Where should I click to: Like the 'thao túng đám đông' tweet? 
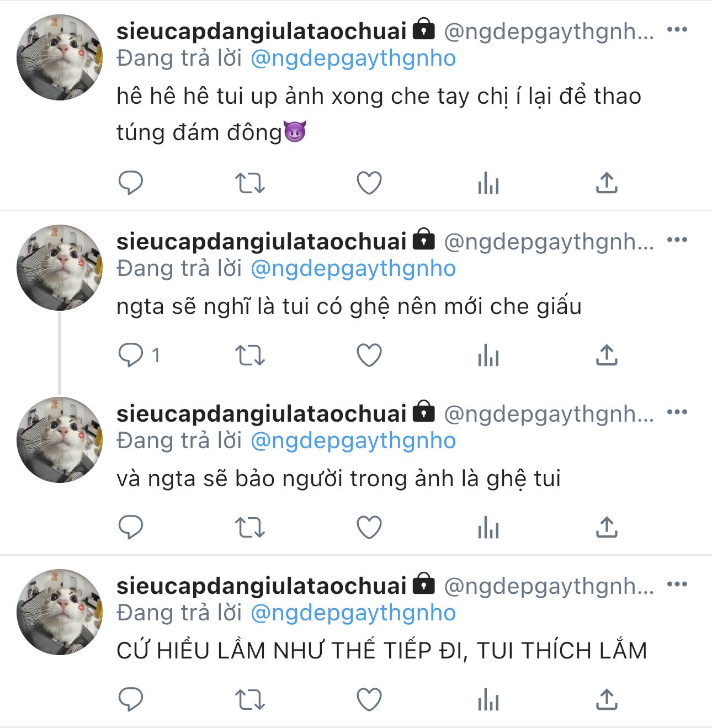369,183
